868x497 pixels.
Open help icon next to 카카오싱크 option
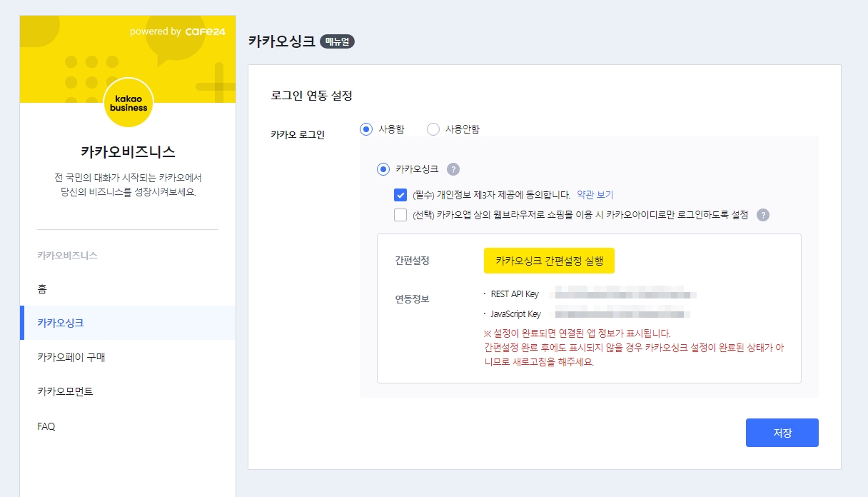coord(453,169)
